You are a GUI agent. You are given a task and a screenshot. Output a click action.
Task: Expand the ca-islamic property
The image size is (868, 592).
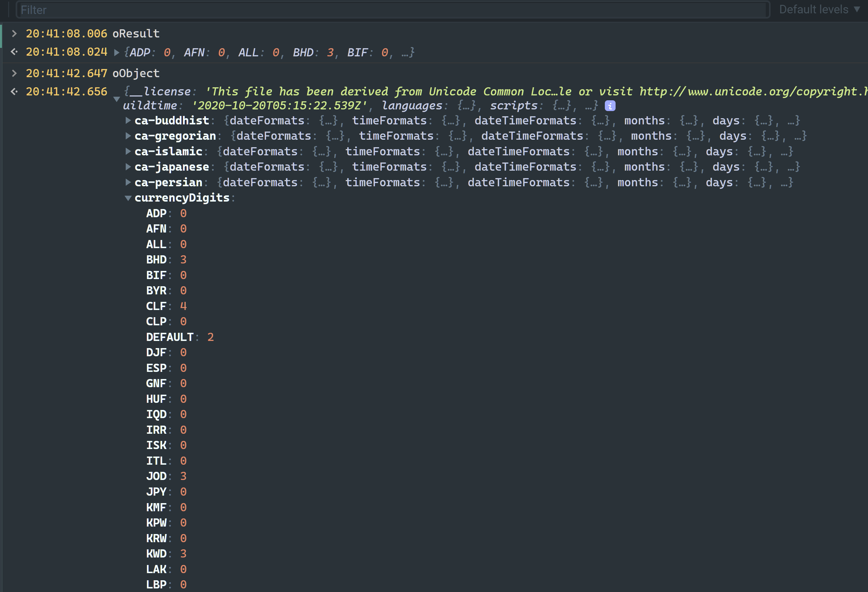pos(128,152)
